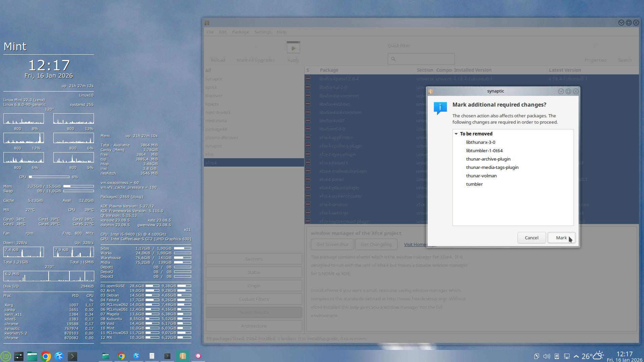Click the blue info icon in dialog
This screenshot has width=644, height=362.
[x=440, y=108]
